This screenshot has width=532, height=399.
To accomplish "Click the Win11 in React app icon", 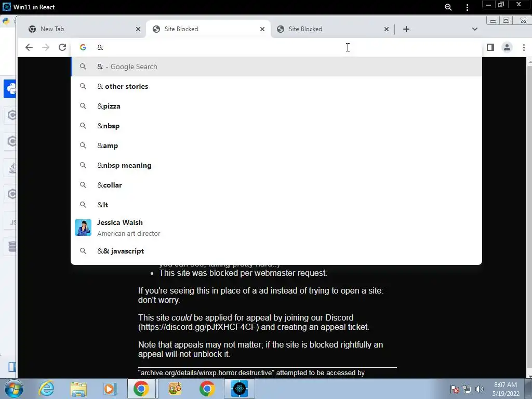I will click(6, 7).
